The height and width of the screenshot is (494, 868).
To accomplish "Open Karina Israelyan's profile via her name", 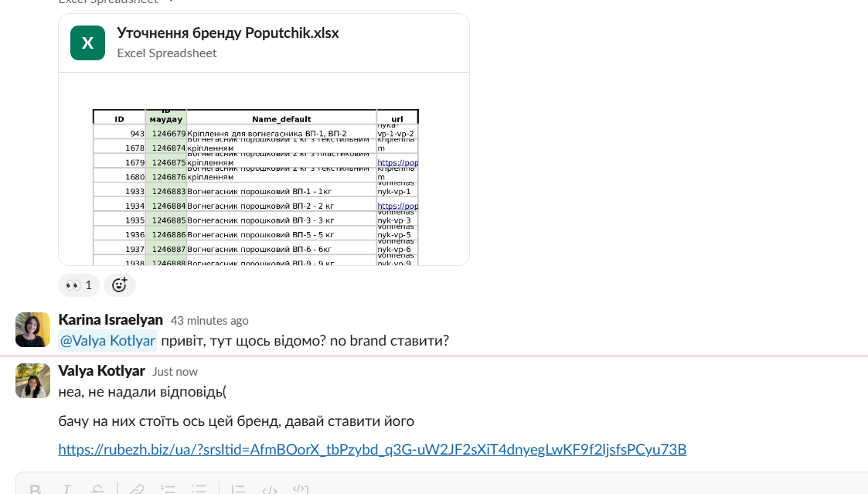I will click(111, 319).
